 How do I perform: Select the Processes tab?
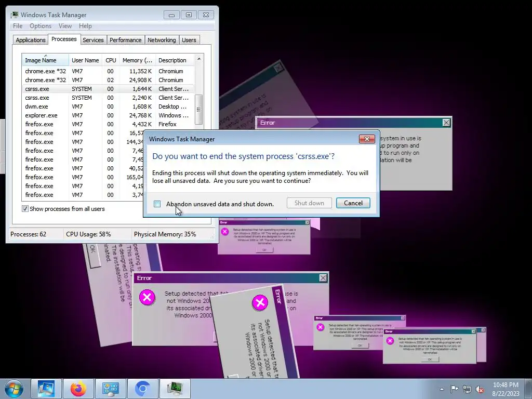coord(64,39)
